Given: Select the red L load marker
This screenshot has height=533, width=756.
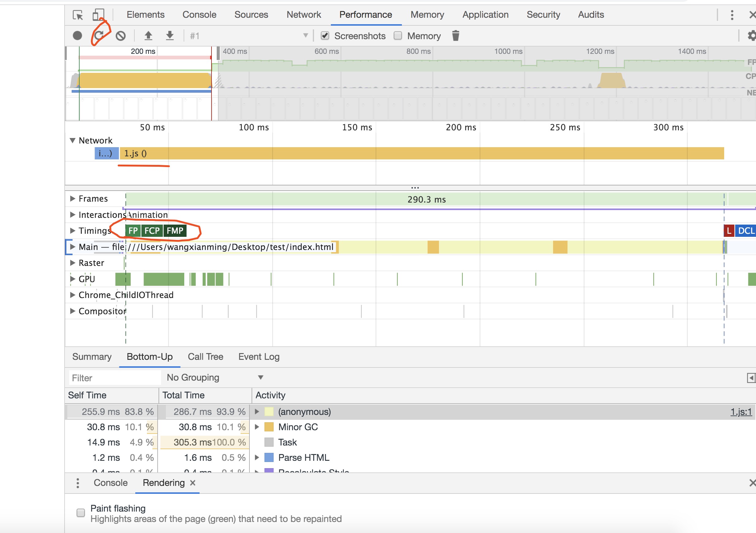Looking at the screenshot, I should (x=729, y=231).
